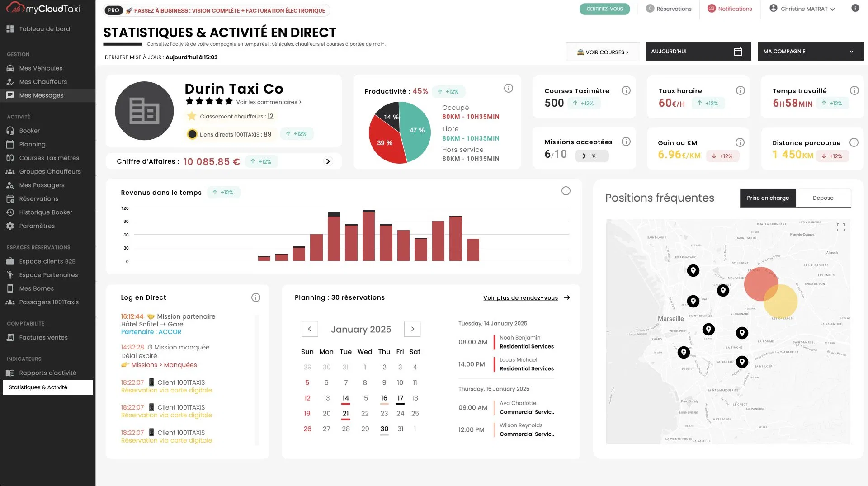
Task: Click info icon beside Missions acceptées
Action: 626,142
